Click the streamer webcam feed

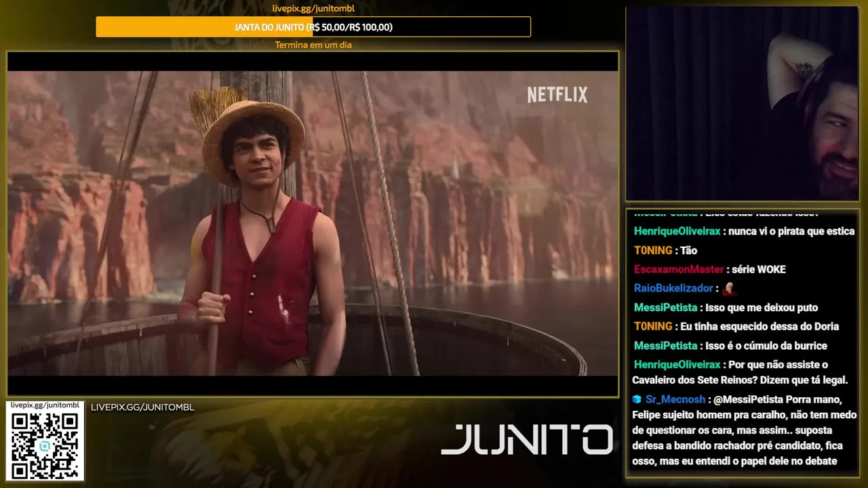[x=742, y=104]
